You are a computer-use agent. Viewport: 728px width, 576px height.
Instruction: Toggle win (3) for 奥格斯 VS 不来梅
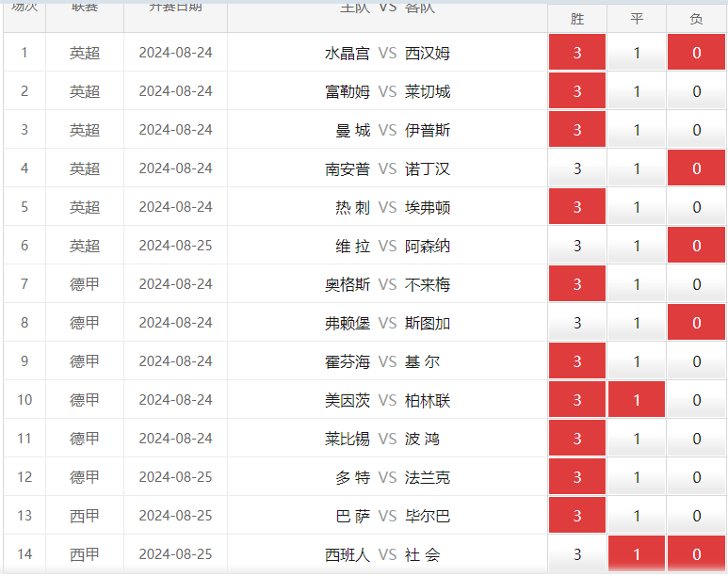click(577, 283)
